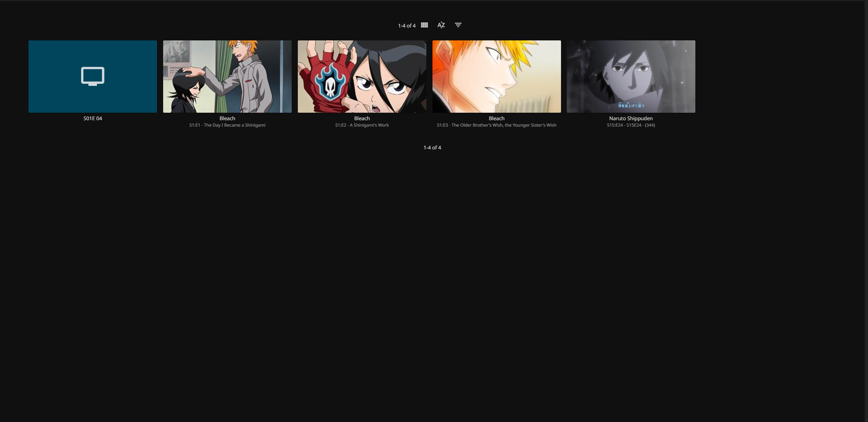Click the vertical scrollbar on the right edge
The image size is (868, 422).
[x=866, y=210]
